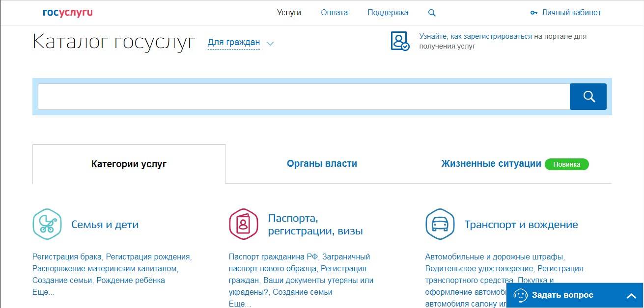Image resolution: width=644 pixels, height=308 pixels.
Task: Click the registration user badge icon
Action: click(x=399, y=41)
